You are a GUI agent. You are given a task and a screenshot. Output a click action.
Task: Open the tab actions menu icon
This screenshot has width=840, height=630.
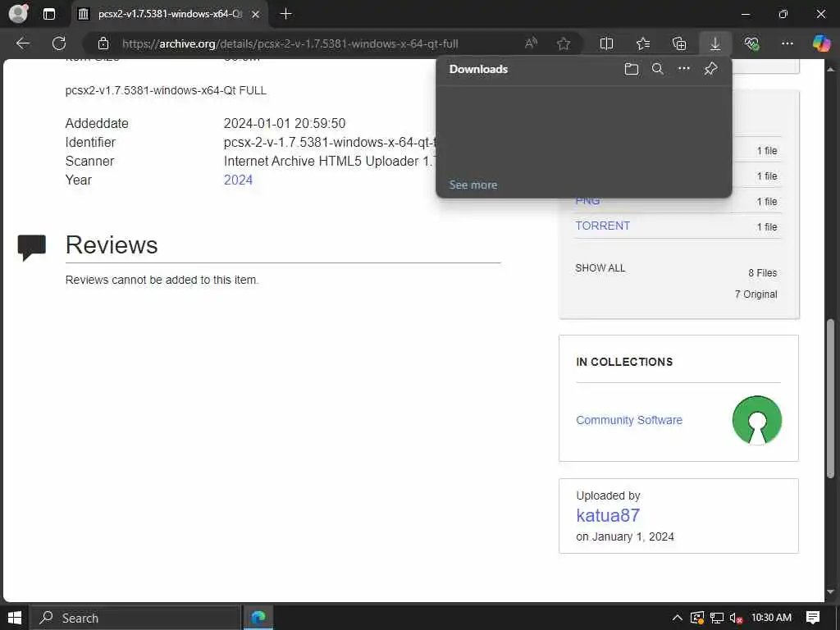tap(48, 14)
